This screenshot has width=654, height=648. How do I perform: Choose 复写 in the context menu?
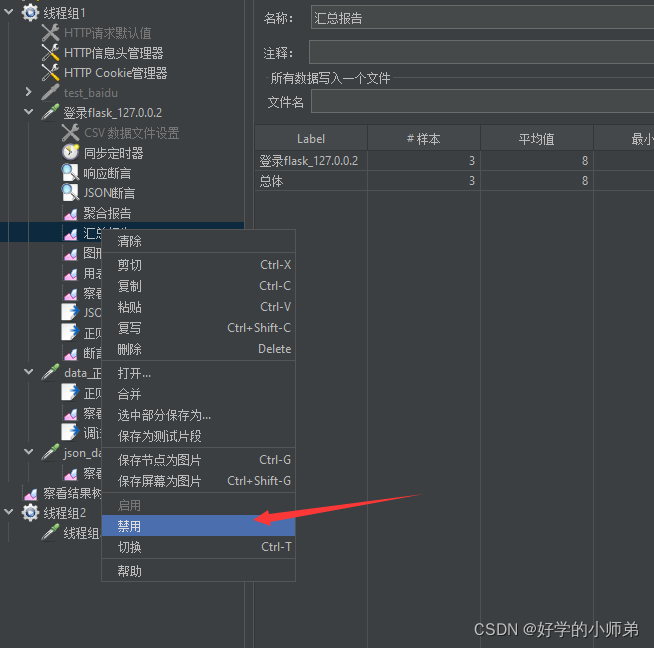pyautogui.click(x=199, y=328)
